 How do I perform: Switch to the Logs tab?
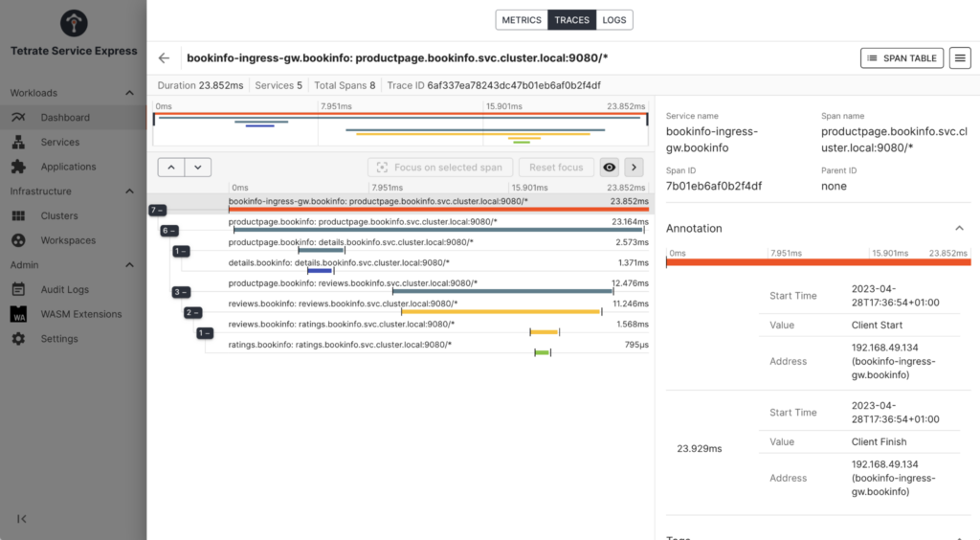614,20
